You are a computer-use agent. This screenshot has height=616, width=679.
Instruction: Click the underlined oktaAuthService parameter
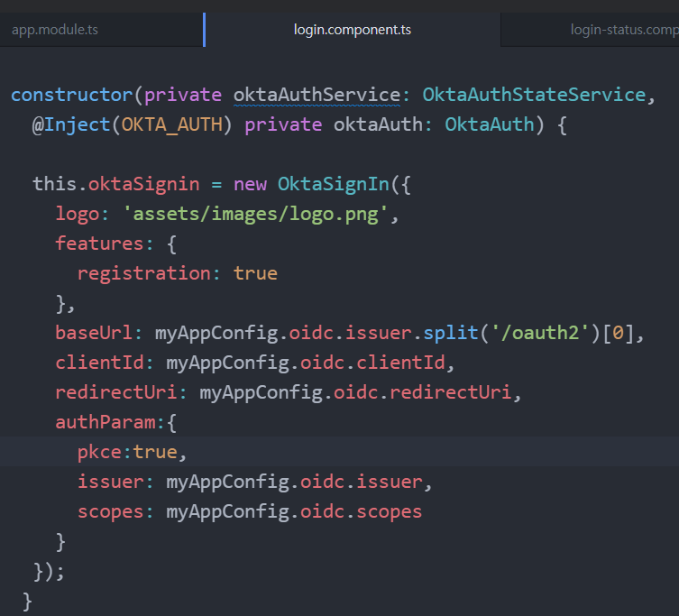pos(317,95)
